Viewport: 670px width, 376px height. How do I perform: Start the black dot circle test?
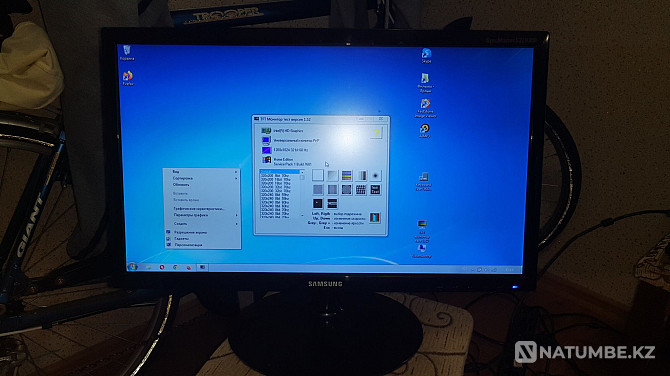[375, 175]
